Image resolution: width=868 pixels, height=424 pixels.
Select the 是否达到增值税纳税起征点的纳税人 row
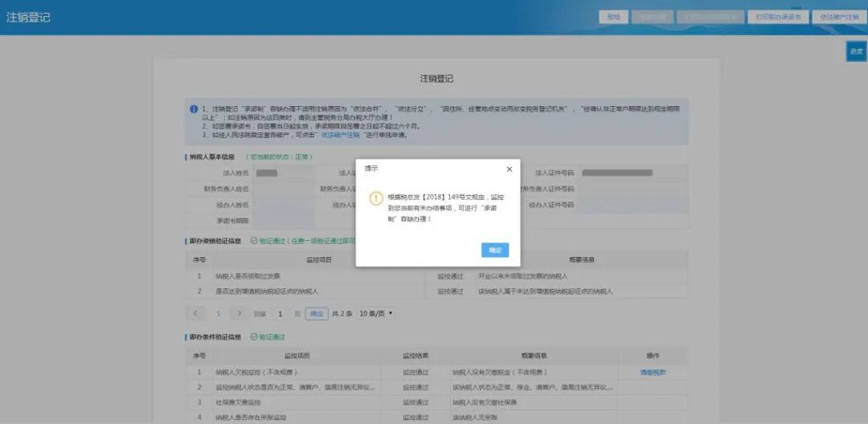[x=436, y=291]
